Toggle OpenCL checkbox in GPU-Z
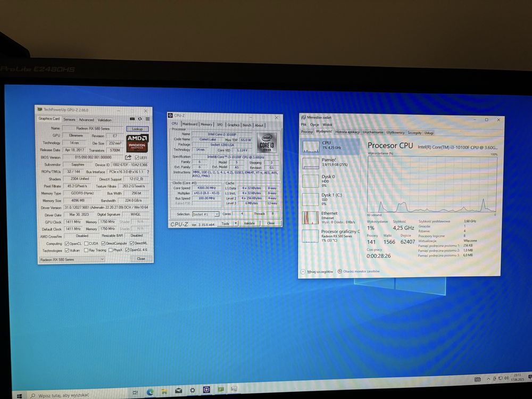 (67, 244)
